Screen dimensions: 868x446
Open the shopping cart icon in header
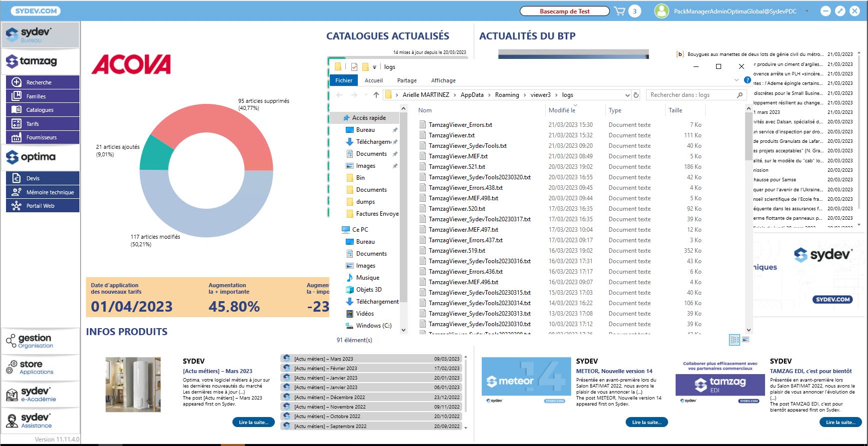click(619, 11)
